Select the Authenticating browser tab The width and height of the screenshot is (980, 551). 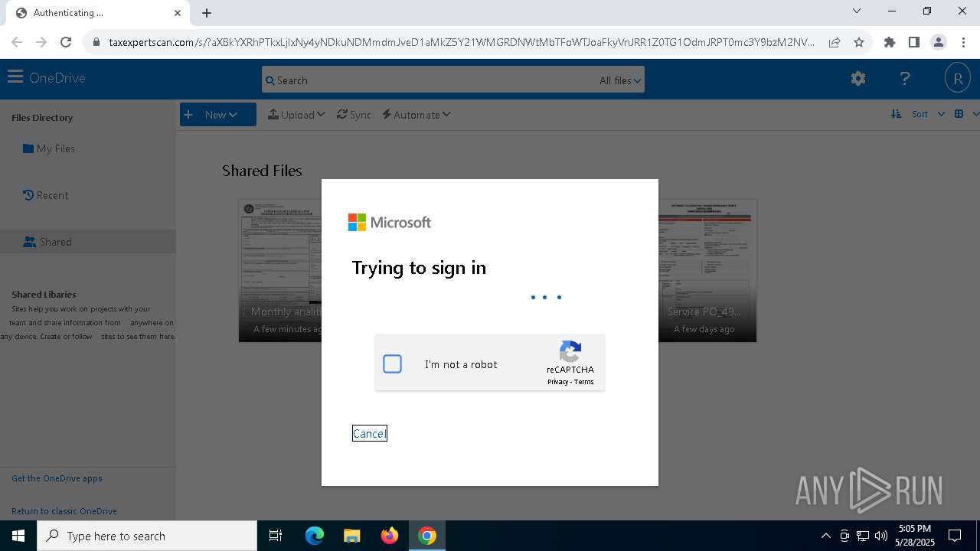point(98,13)
